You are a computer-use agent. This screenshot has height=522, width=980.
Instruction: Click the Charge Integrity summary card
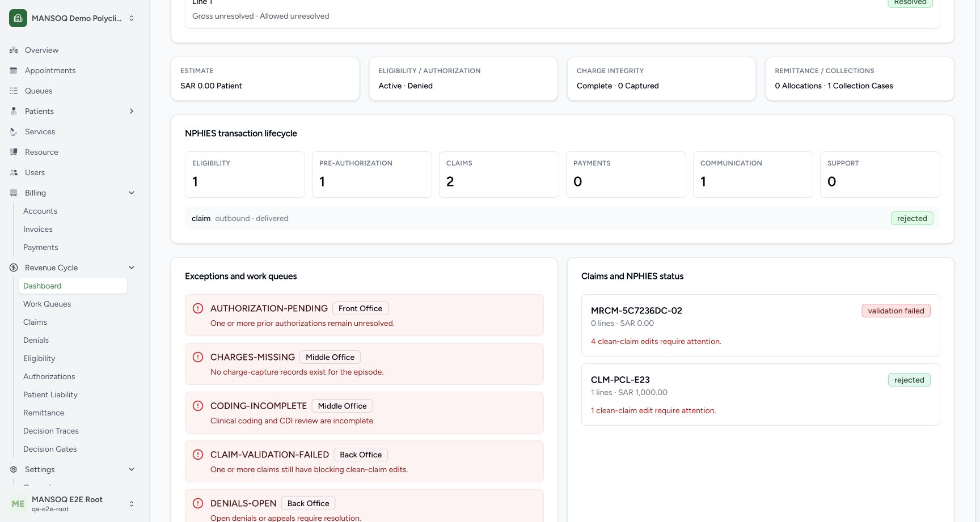pyautogui.click(x=661, y=79)
